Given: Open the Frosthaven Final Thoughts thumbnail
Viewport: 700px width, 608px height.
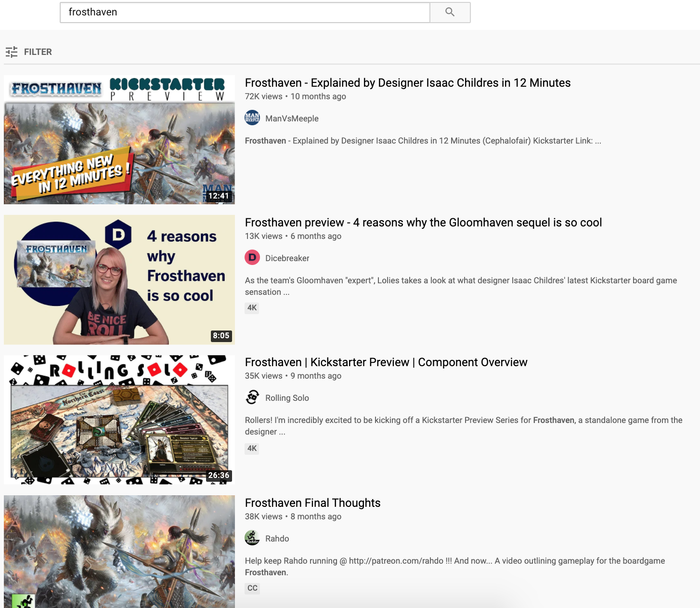Looking at the screenshot, I should tap(119, 552).
